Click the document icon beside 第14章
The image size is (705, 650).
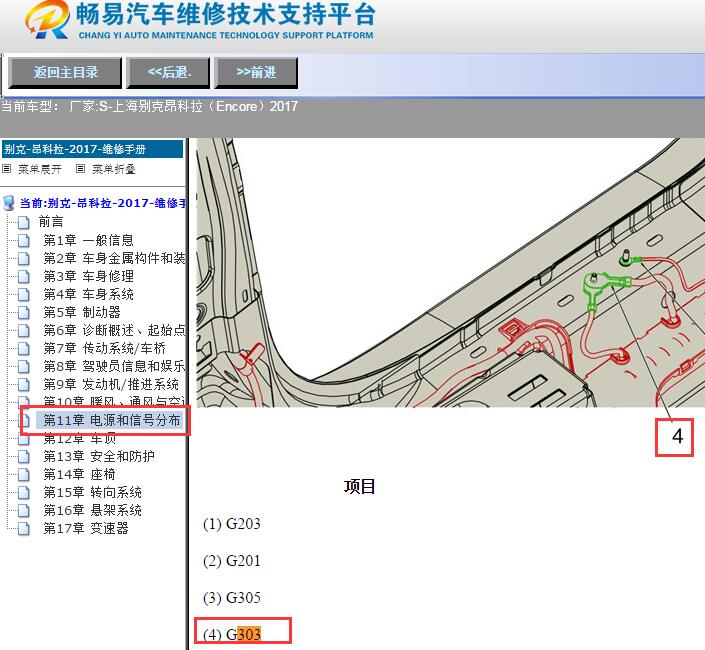(x=24, y=474)
